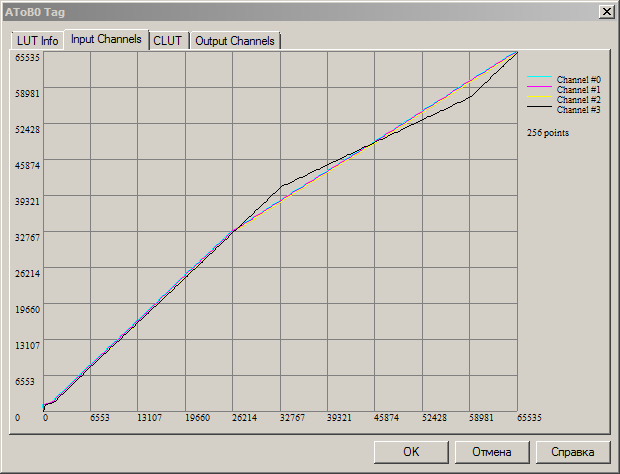Click the Channel #2 legend label
620x474 pixels.
(x=579, y=100)
